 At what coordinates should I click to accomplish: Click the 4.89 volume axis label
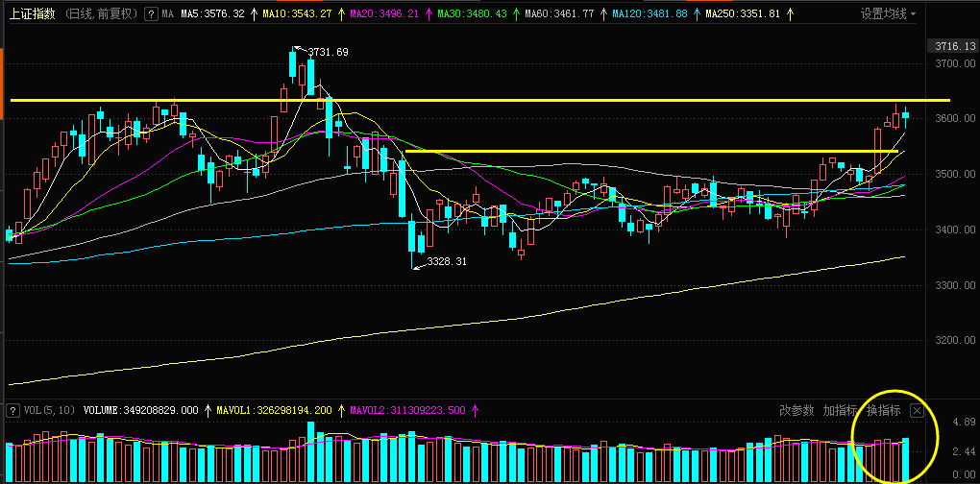tap(965, 422)
